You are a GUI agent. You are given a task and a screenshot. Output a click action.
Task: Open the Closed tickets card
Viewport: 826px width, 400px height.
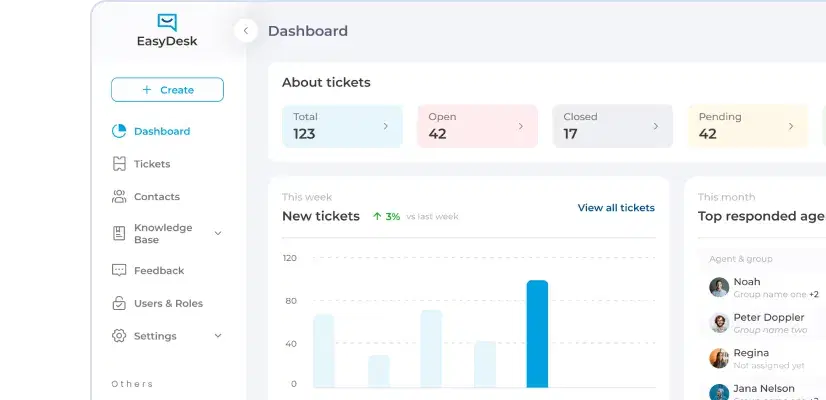coord(611,126)
